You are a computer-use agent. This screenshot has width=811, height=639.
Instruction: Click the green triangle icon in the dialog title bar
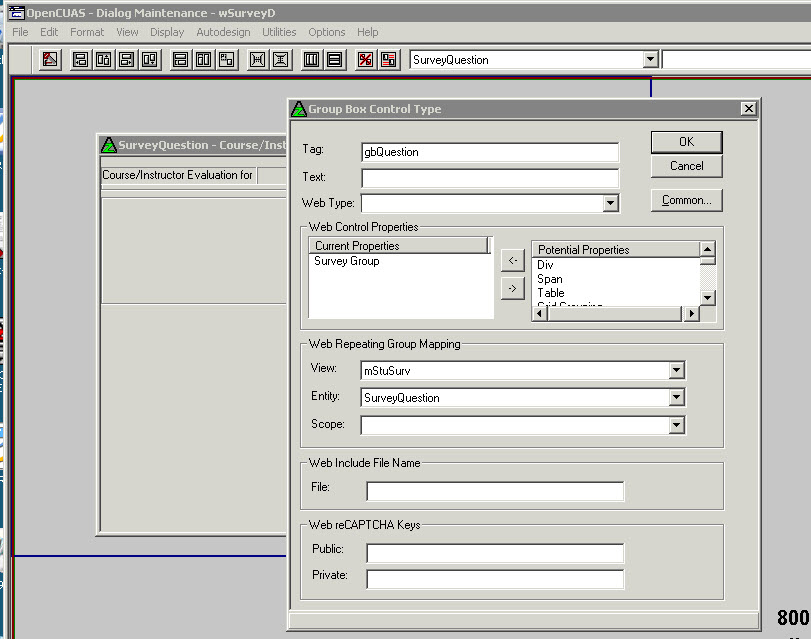tap(299, 109)
